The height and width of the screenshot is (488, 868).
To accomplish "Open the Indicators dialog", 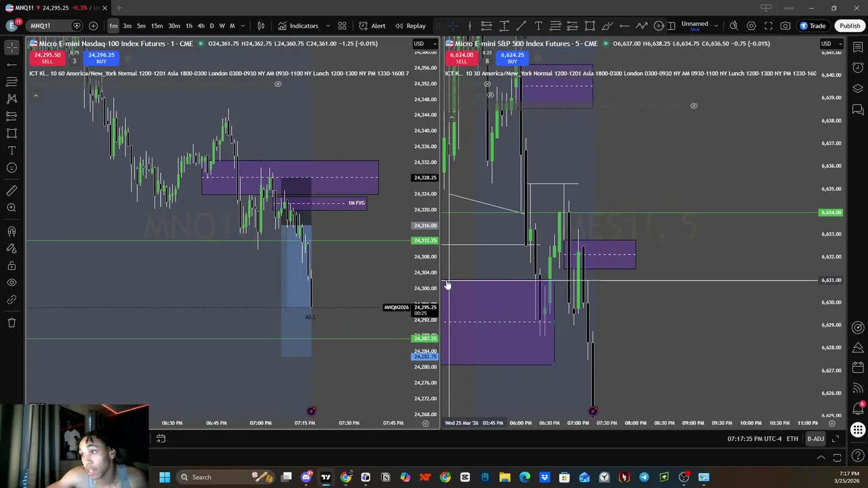I will (298, 26).
